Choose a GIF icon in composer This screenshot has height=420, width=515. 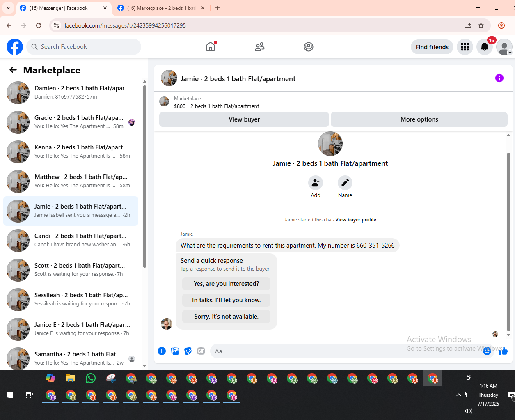pos(201,351)
